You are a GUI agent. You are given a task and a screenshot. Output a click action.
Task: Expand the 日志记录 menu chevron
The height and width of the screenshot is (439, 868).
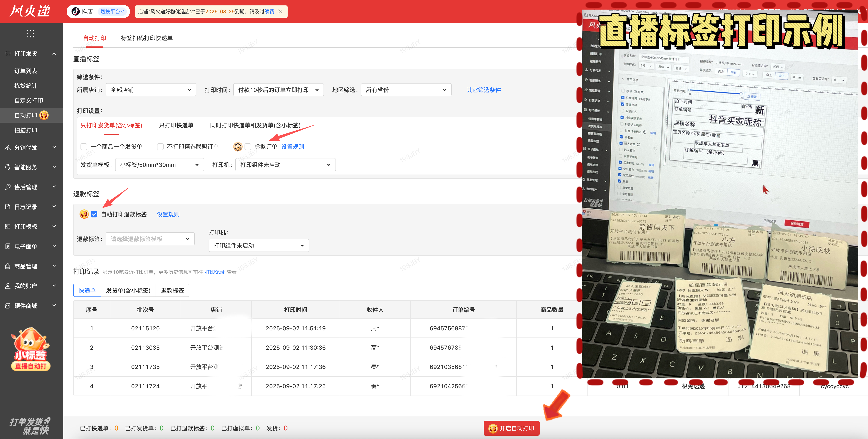pos(54,207)
